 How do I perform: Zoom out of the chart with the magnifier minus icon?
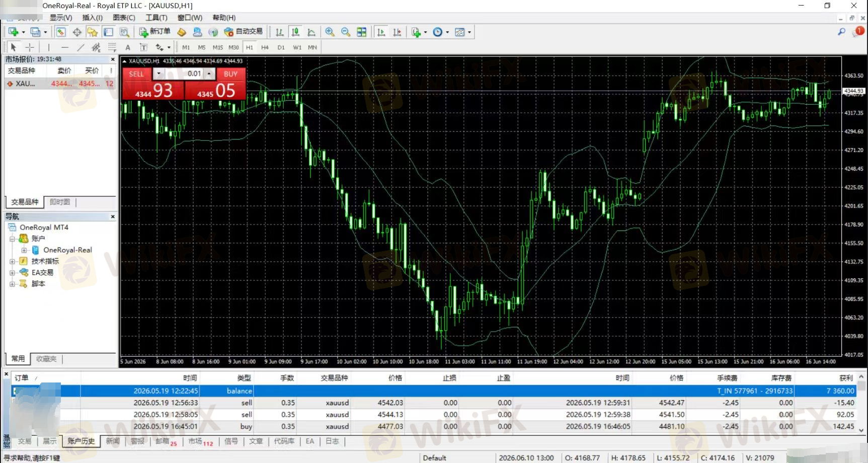point(346,32)
